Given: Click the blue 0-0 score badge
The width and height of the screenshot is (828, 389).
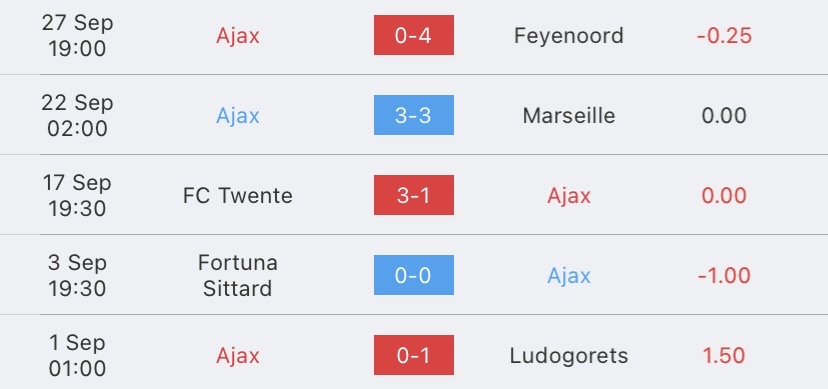Looking at the screenshot, I should click(413, 275).
